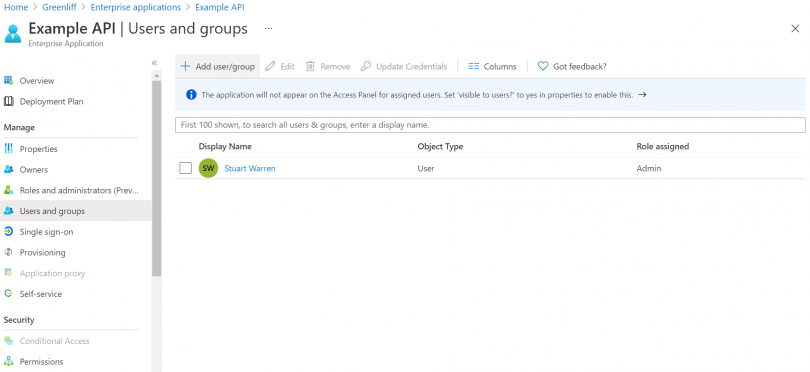The height and width of the screenshot is (372, 810).
Task: Click the Access Panel info banner text
Action: coord(417,95)
